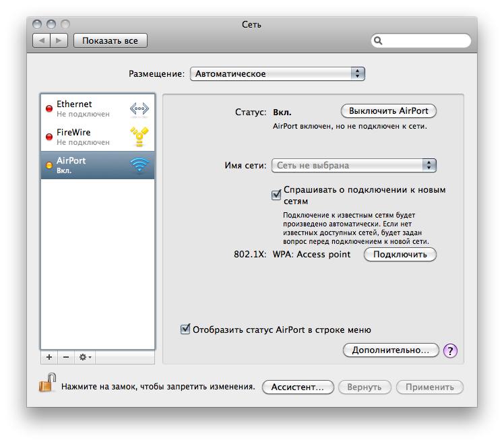Click the lock hint text Нажмите на замок

pos(158,387)
